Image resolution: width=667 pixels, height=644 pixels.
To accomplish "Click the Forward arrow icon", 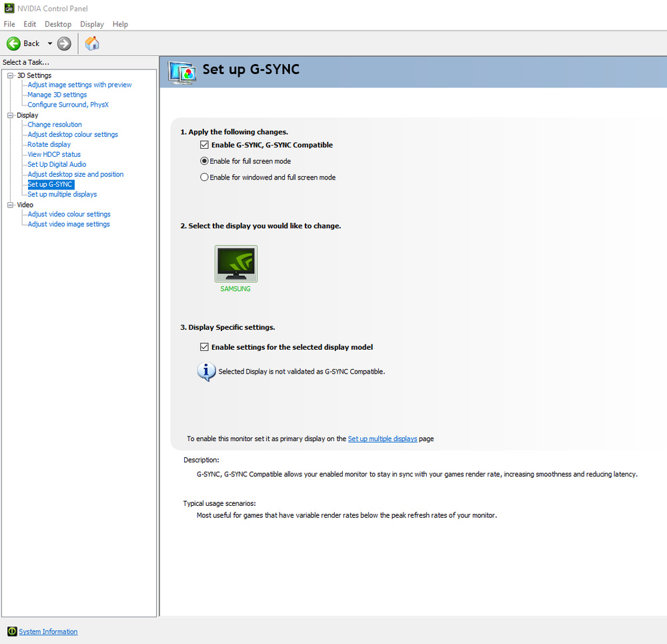I will [64, 43].
